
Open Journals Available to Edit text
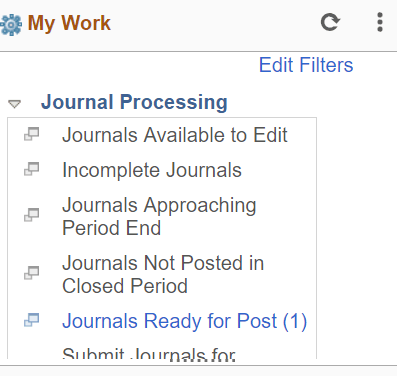175,135
